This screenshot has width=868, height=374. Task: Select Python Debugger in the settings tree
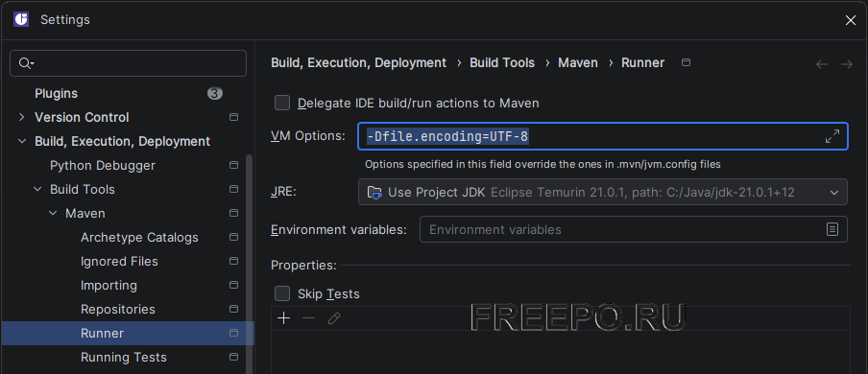pos(103,165)
